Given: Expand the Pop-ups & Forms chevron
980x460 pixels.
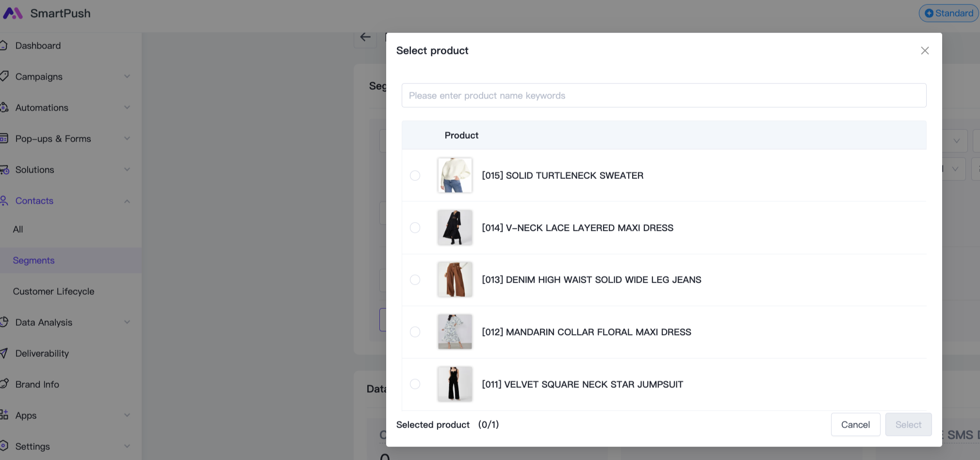Looking at the screenshot, I should click(x=127, y=139).
